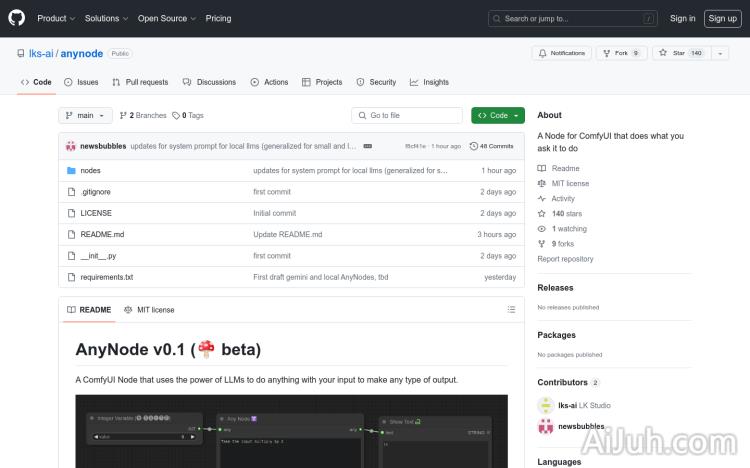Click the newsbubbles avatar in commit bar
The width and height of the screenshot is (750, 468).
[71, 146]
